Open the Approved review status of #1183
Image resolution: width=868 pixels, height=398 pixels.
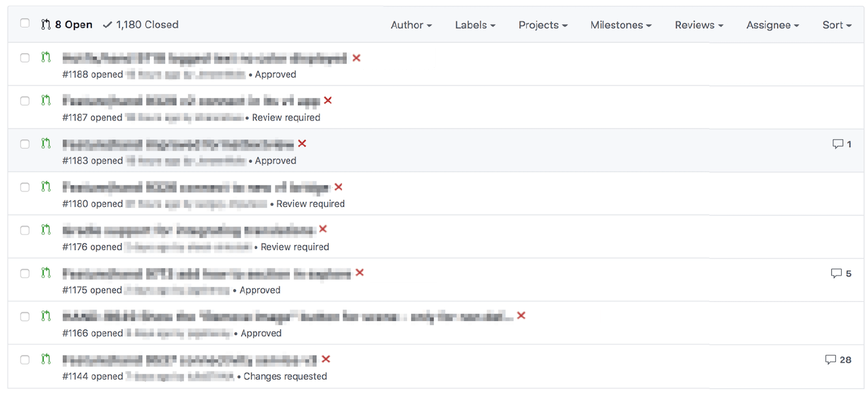[276, 161]
